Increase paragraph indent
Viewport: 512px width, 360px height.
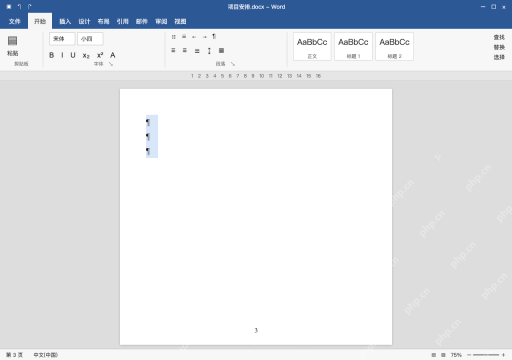pos(204,37)
